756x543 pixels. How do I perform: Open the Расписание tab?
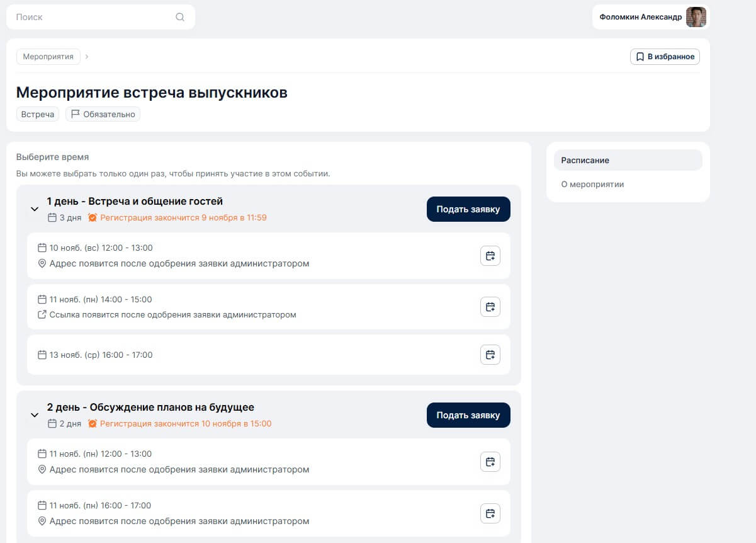pos(627,160)
